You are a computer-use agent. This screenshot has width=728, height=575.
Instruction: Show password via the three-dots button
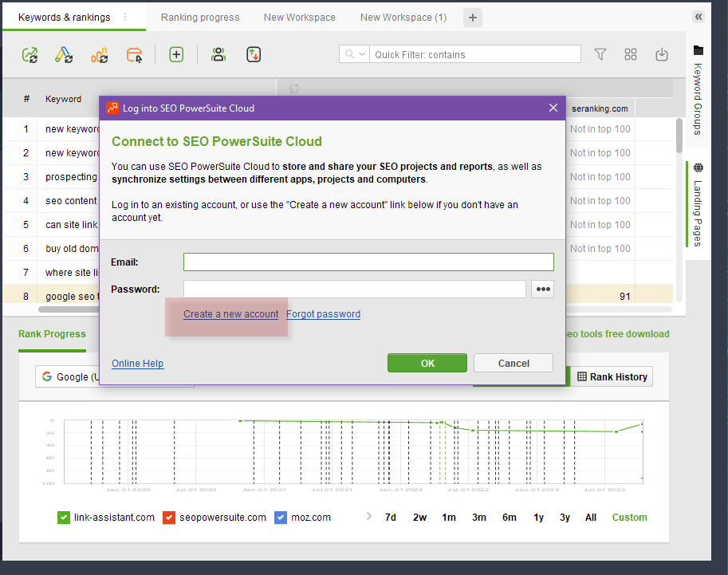pos(543,289)
